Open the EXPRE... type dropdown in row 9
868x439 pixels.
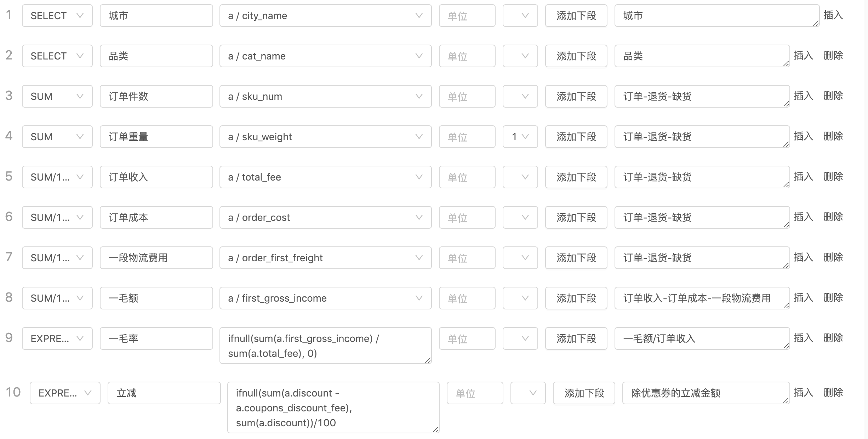[57, 338]
